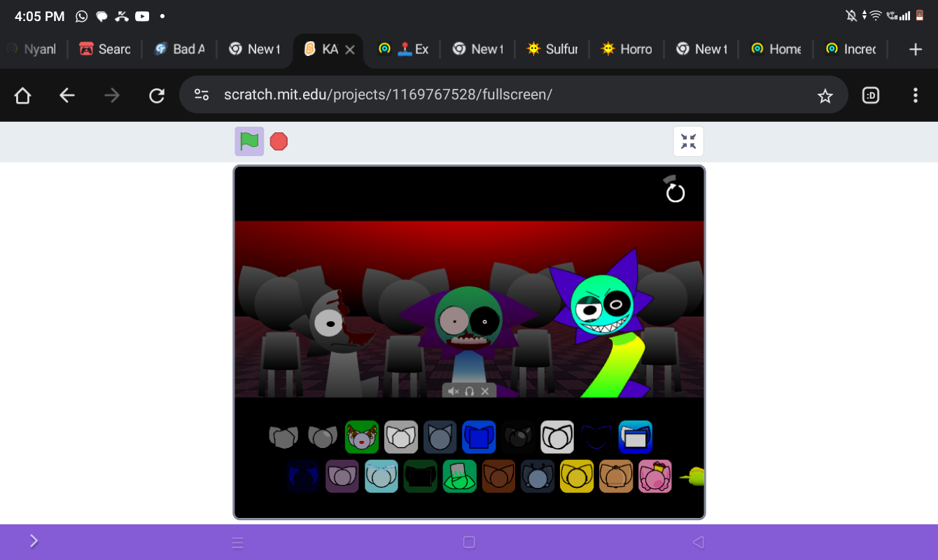
Task: Remove the character using the small X icon
Action: coord(485,391)
